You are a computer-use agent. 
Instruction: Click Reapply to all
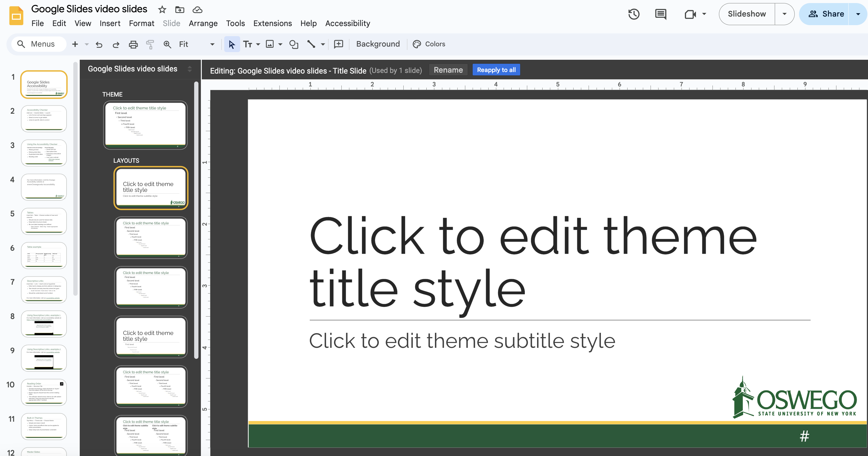tap(496, 70)
